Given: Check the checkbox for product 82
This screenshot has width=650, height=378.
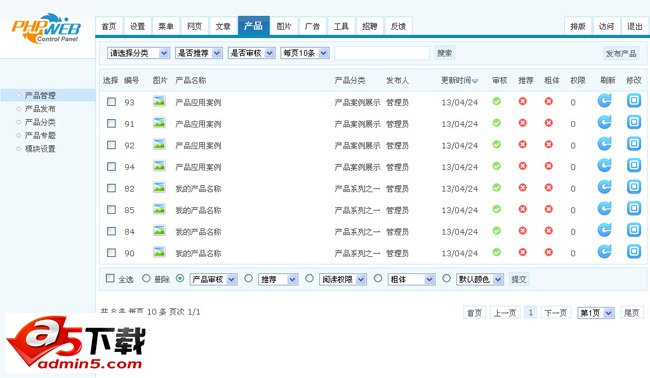Looking at the screenshot, I should [x=111, y=188].
